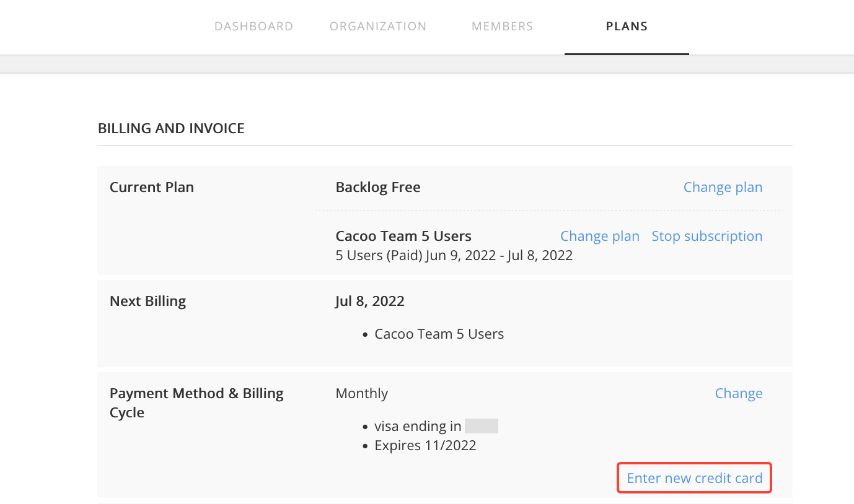Viewport: 854px width, 504px height.
Task: Select the Monthly billing cycle text
Action: pos(362,393)
